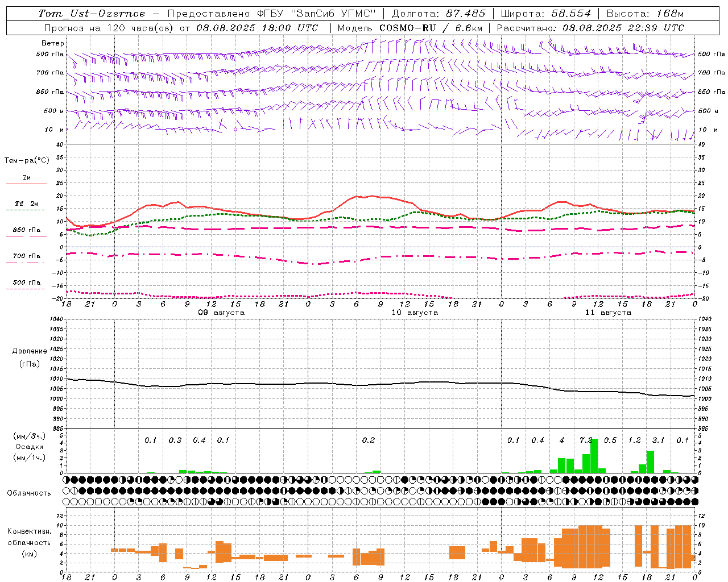
Task: Click the Давление panel label
Action: pos(30,351)
